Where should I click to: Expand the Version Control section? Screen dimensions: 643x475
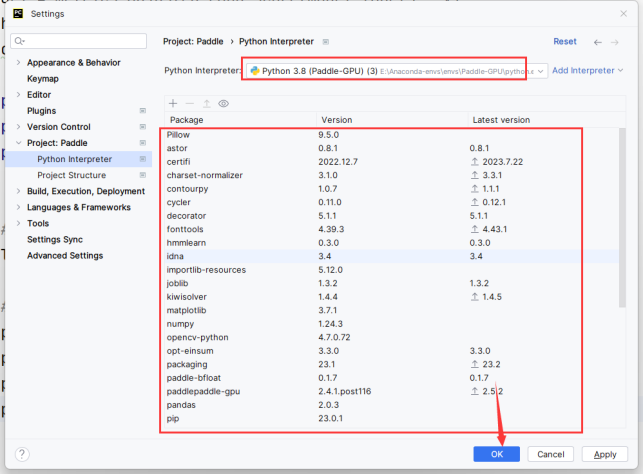18,127
